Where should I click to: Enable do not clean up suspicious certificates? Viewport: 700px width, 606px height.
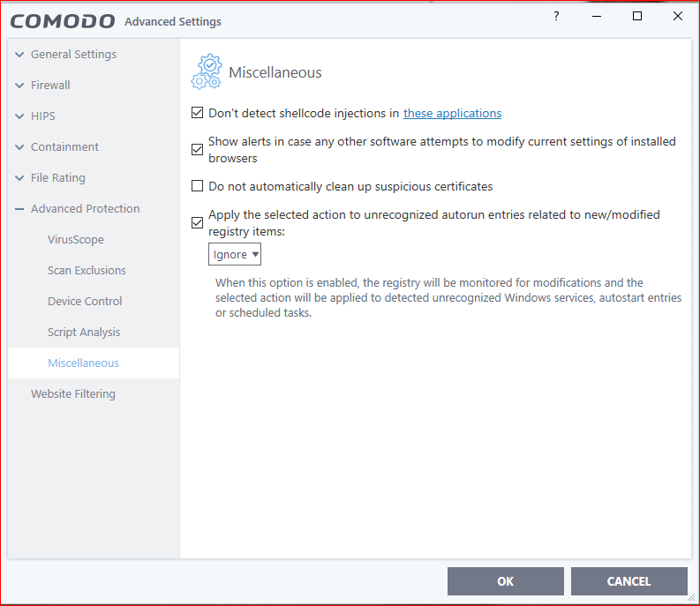point(197,187)
